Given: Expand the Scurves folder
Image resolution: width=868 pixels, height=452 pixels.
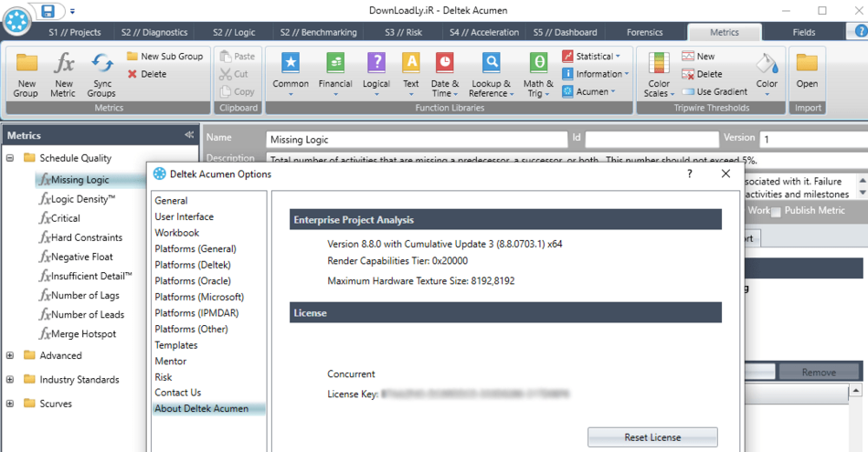Looking at the screenshot, I should [10, 404].
